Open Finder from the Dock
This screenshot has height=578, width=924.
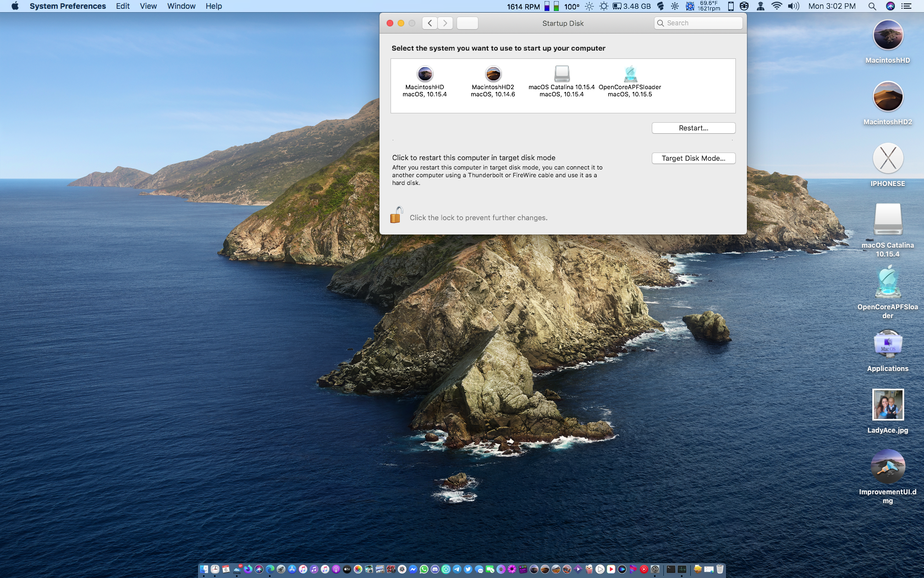coord(204,569)
